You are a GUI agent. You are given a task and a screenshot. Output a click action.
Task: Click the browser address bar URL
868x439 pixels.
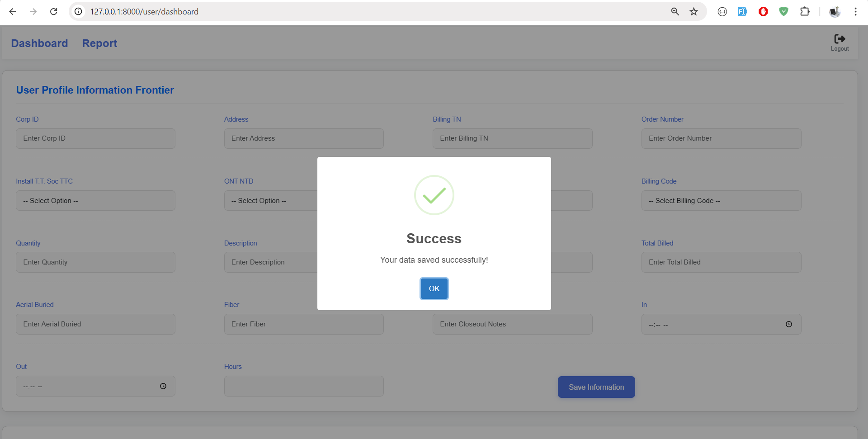(x=144, y=12)
